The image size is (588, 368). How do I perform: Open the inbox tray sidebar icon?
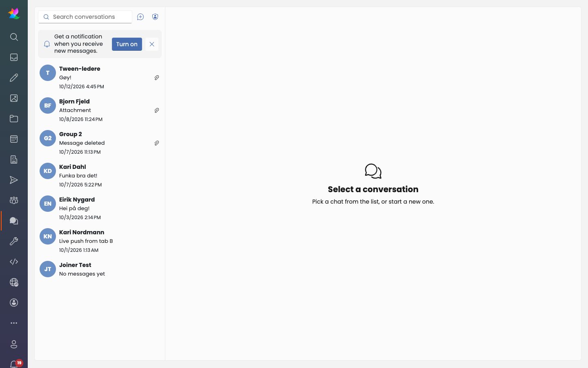tap(14, 57)
